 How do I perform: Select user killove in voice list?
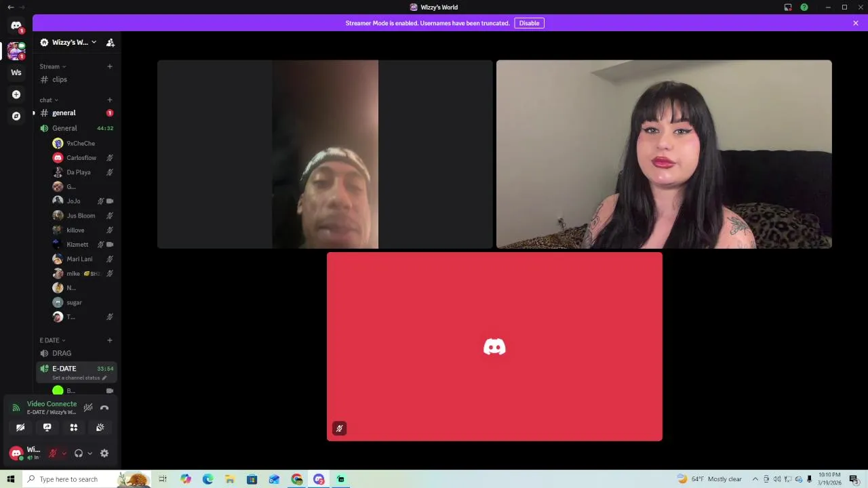[83, 230]
